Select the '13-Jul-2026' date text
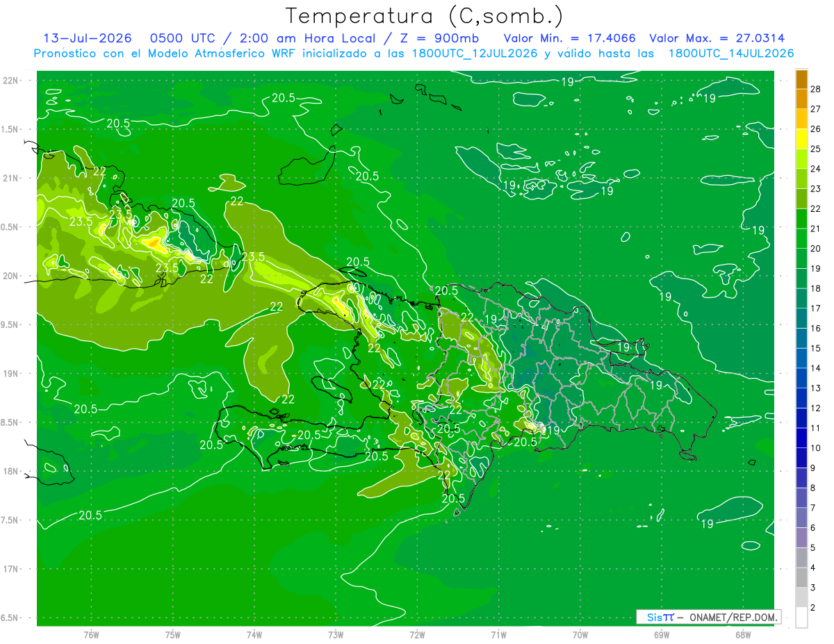The image size is (834, 644). coord(88,38)
